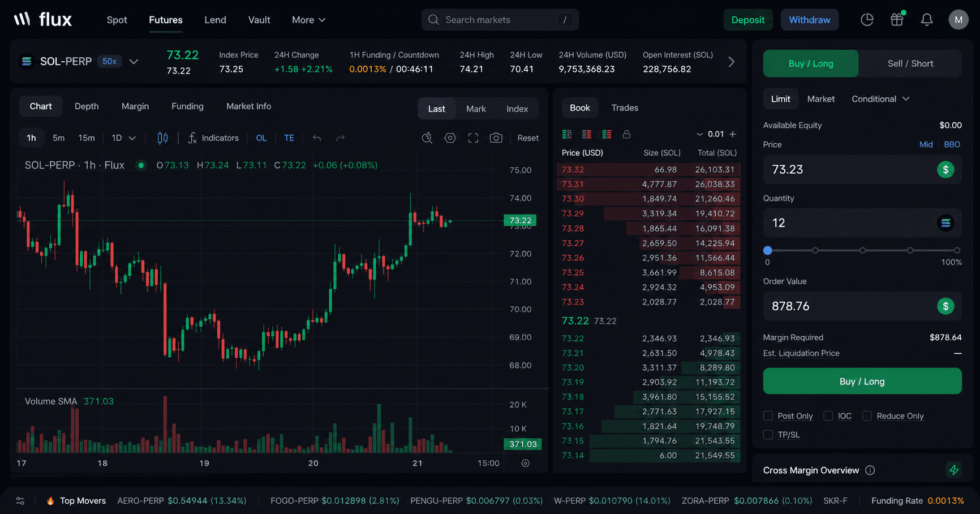Image resolution: width=980 pixels, height=514 pixels.
Task: Expand the More navigation menu
Action: point(308,20)
